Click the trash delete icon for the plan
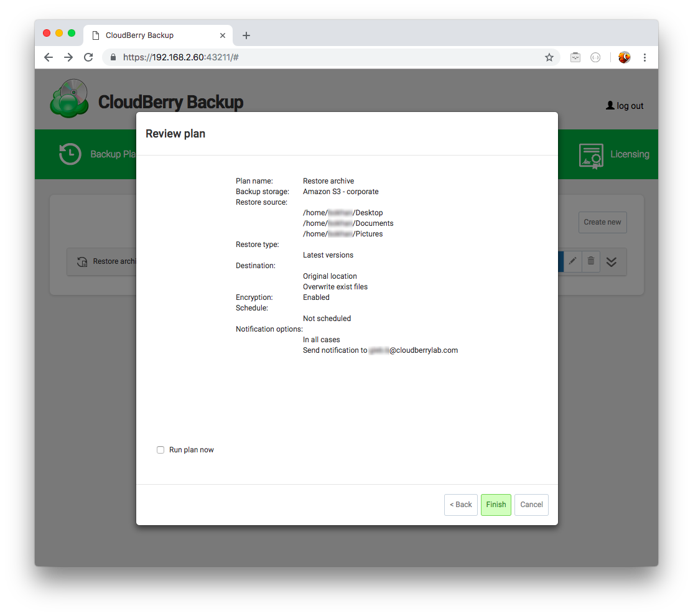This screenshot has width=693, height=616. [591, 261]
